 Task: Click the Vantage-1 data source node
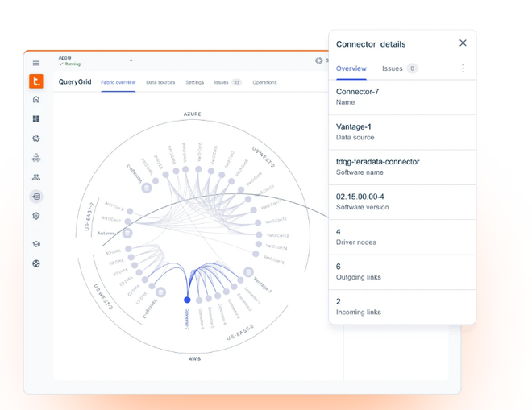coord(248,272)
